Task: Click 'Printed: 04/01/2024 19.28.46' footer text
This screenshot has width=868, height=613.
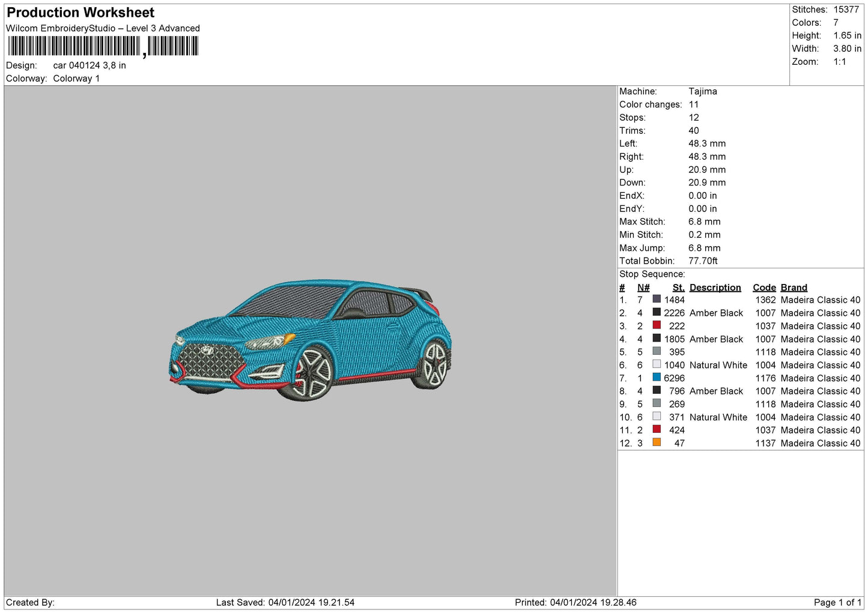Action: [x=575, y=602]
